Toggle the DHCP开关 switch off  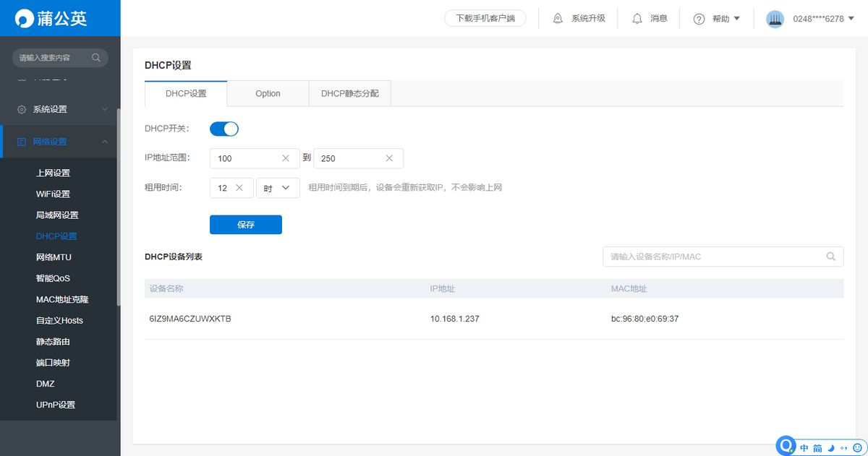[224, 129]
